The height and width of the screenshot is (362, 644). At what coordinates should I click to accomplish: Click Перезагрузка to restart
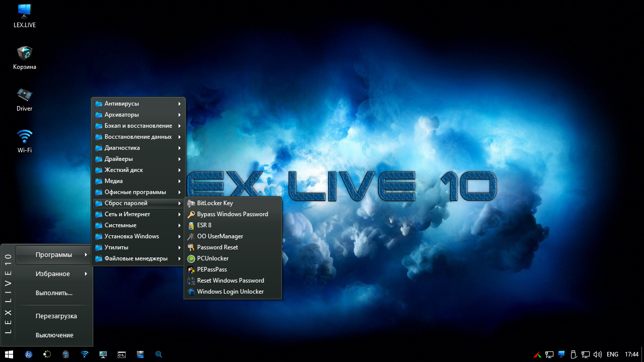pyautogui.click(x=56, y=316)
